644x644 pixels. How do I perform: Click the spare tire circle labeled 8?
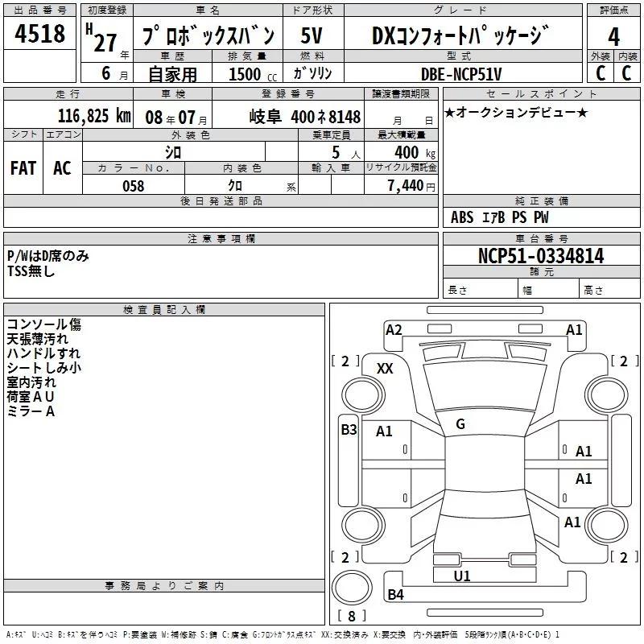tap(352, 588)
